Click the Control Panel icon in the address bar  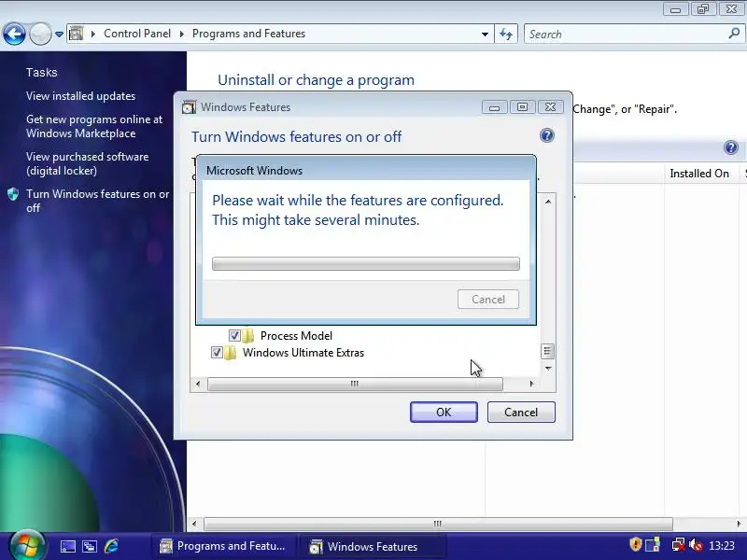coord(77,34)
